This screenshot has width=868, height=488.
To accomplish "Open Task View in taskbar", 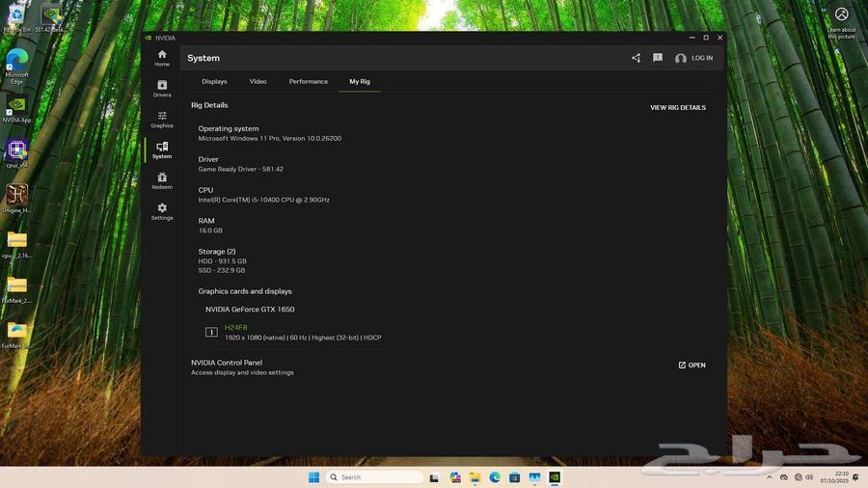I will [434, 477].
